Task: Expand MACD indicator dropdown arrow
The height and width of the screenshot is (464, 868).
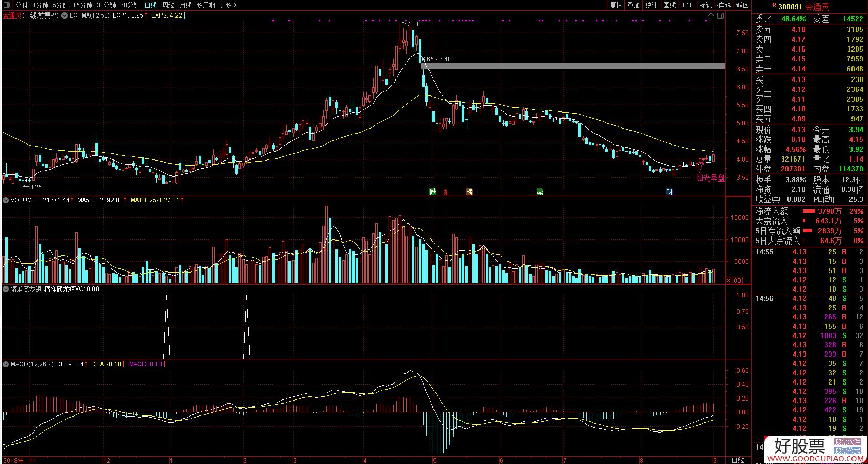Action: click(x=6, y=364)
